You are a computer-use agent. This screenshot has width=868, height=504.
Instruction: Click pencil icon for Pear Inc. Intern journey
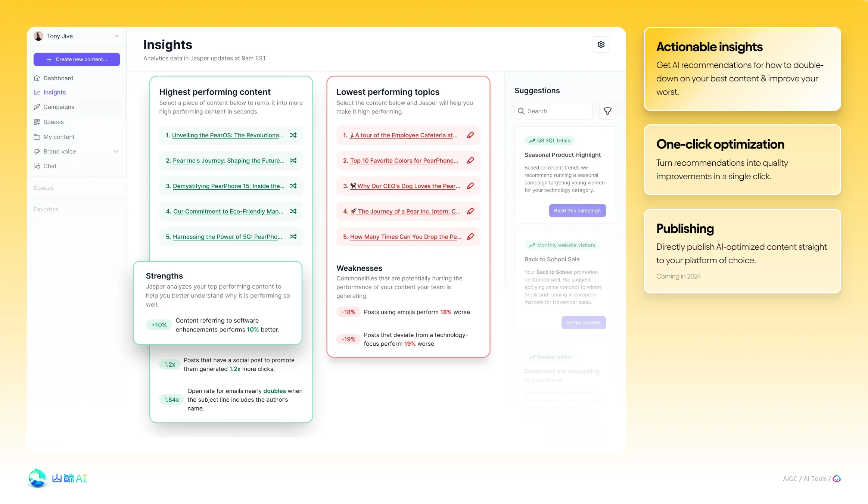point(470,211)
